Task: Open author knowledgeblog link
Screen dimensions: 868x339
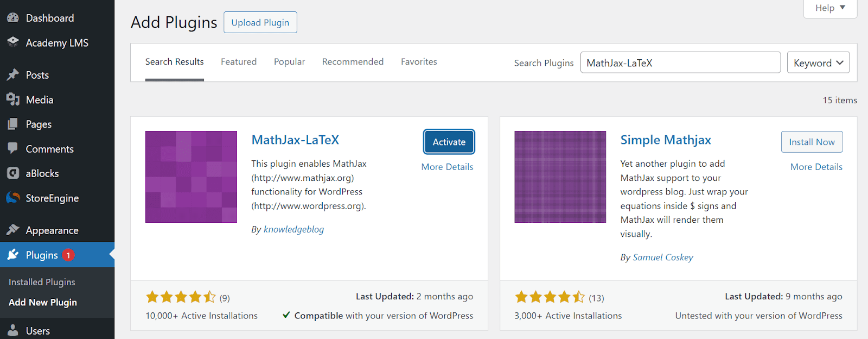Action: click(x=293, y=229)
